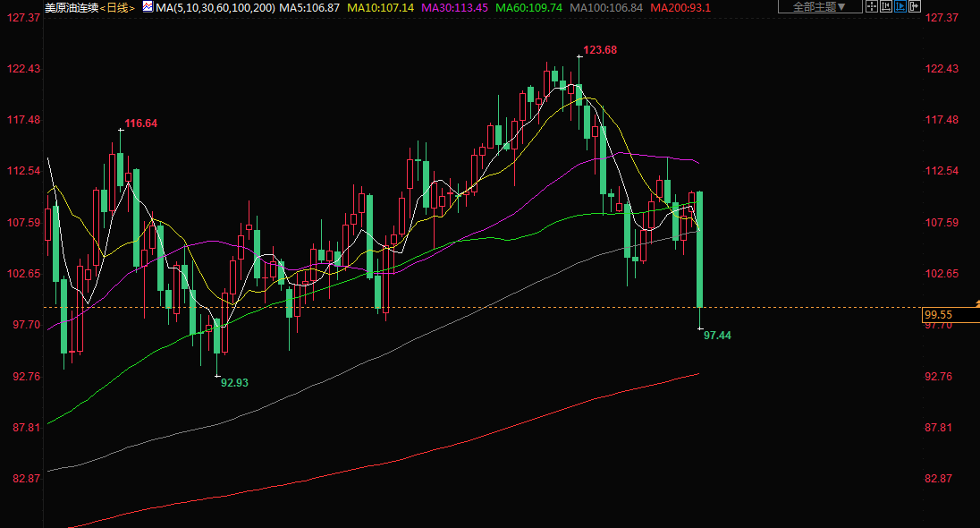
Task: Click the green MA60:109.74 legend label
Action: [529, 7]
